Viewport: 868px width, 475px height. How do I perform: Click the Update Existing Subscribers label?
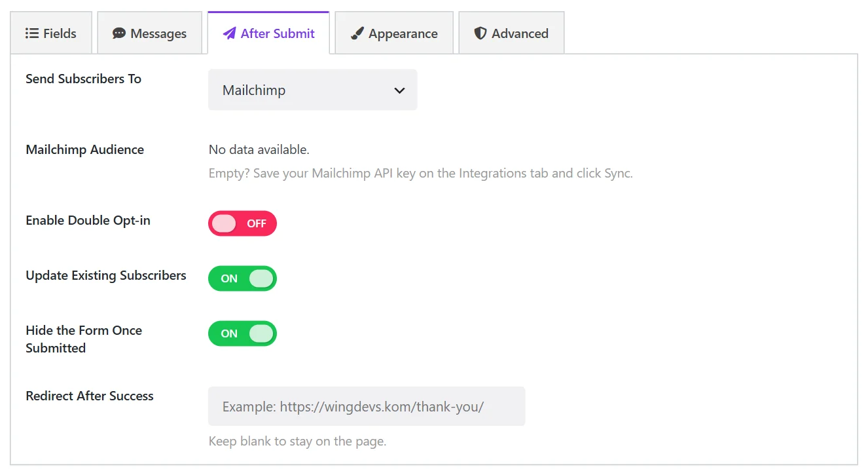tap(106, 275)
